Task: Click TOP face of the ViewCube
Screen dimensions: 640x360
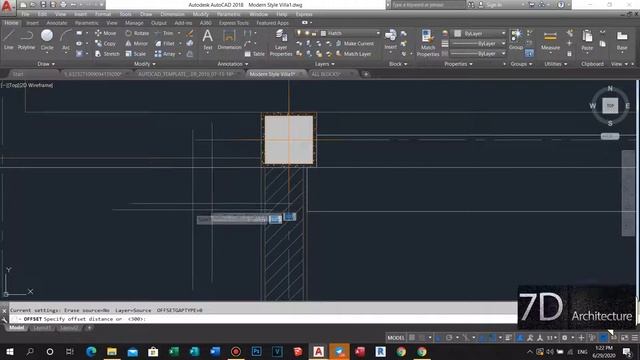Action: click(610, 106)
